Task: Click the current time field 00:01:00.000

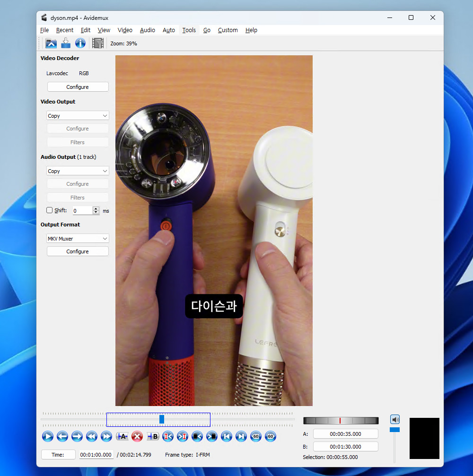Action: 96,454
